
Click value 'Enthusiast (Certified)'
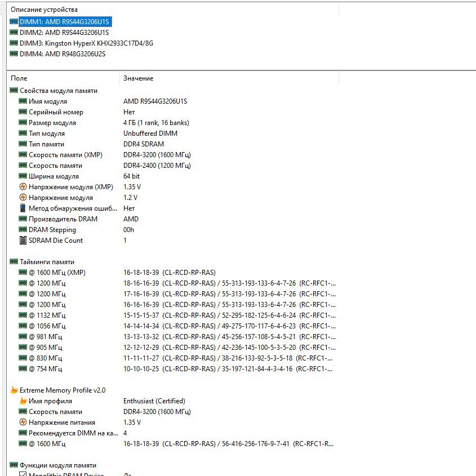click(154, 401)
